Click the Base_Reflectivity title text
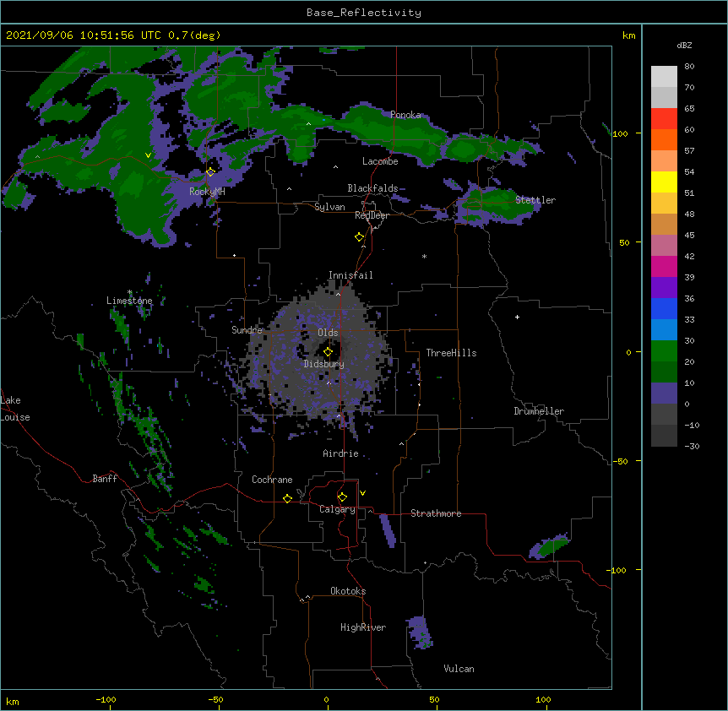 [x=364, y=13]
